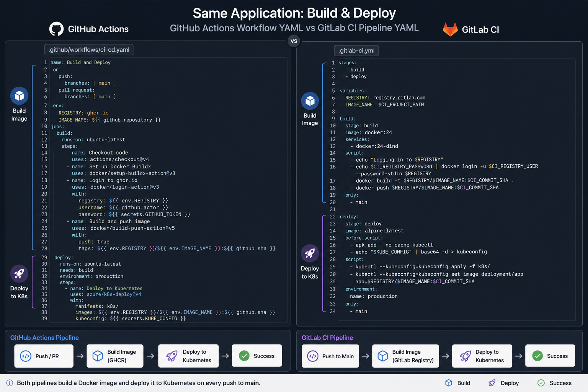Click the 'manifests: k8s/' line
Viewport: 588px width, 392px height.
97,306
